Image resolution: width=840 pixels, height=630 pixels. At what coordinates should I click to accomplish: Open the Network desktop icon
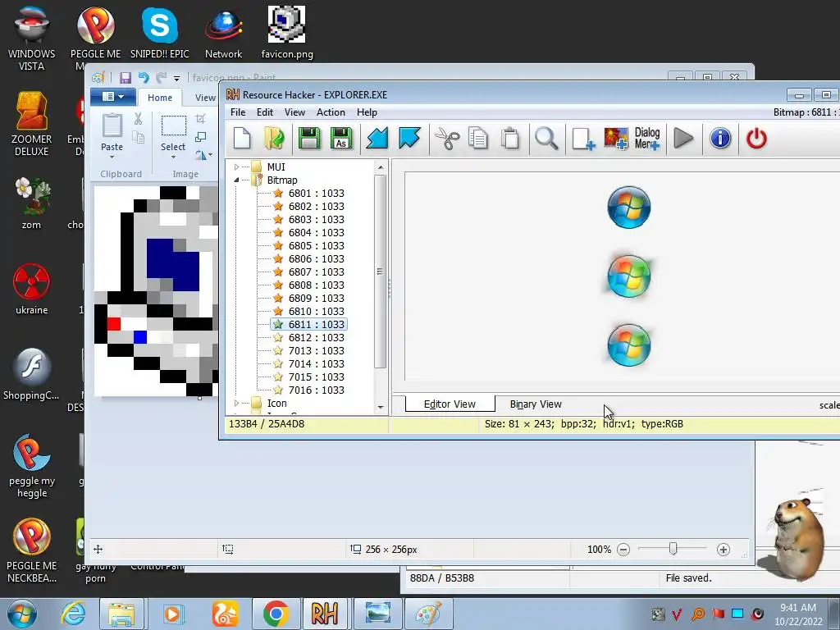pos(223,33)
